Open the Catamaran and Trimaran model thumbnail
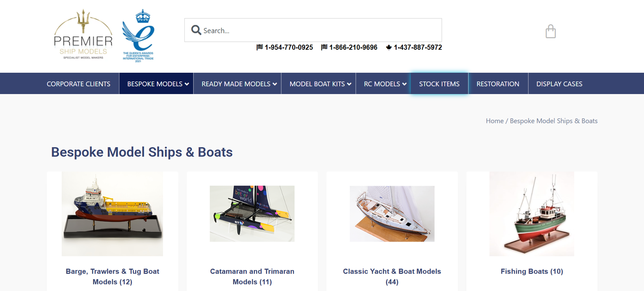 click(x=252, y=213)
